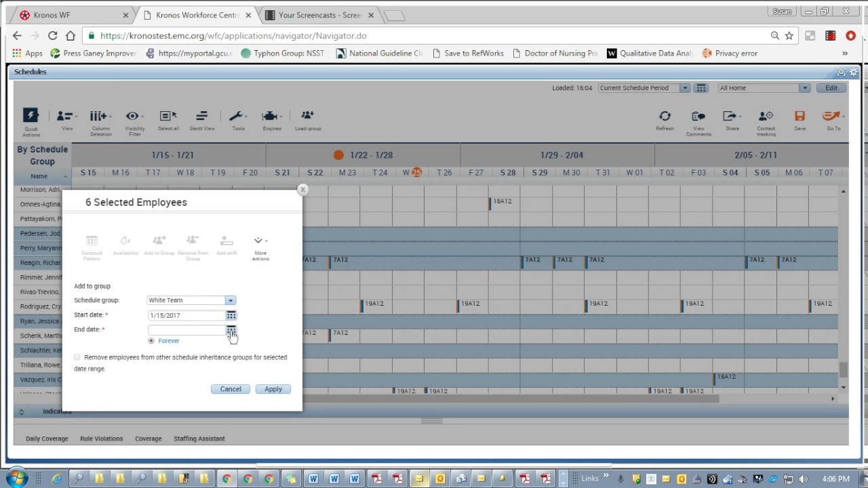Click the Availability icon in the dialog
Screen dimensions: 868x488
125,241
